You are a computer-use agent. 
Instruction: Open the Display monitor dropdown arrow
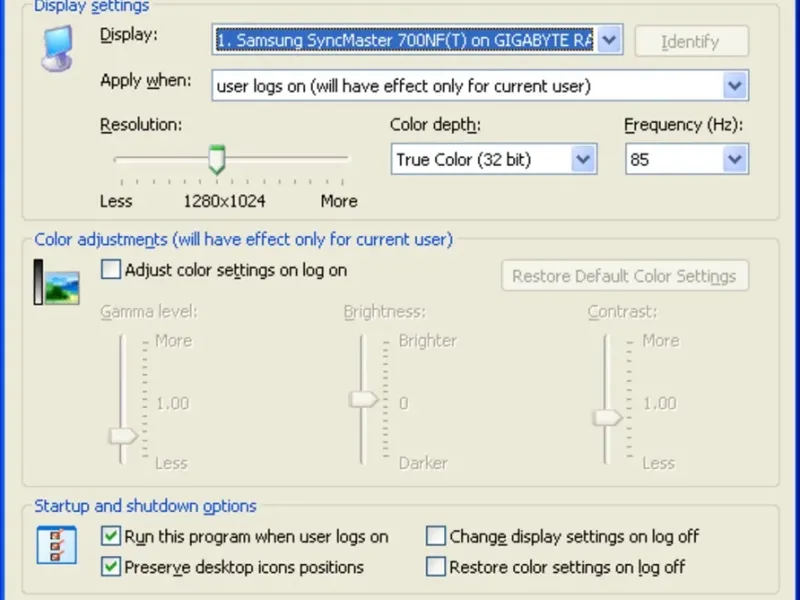pyautogui.click(x=609, y=39)
